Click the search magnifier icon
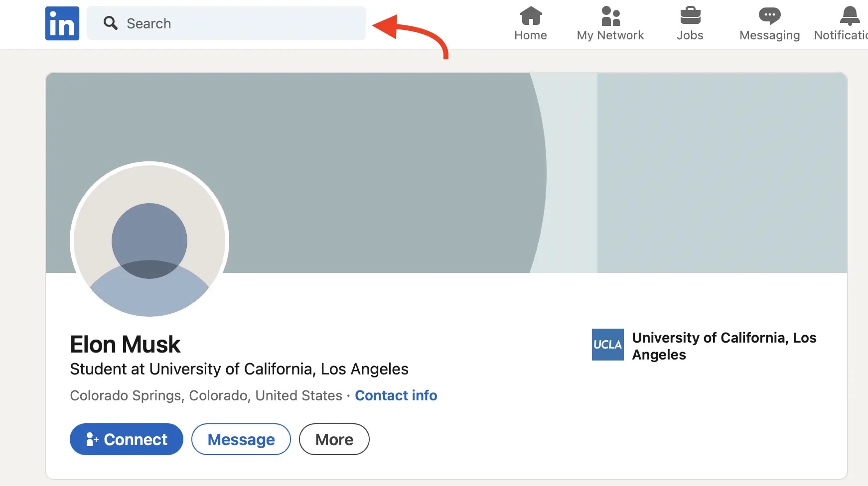Viewport: 868px width, 486px height. [x=110, y=23]
